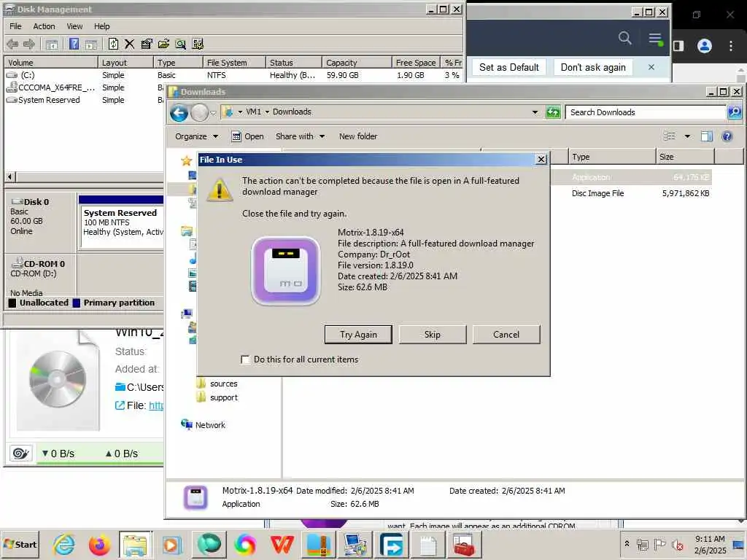The image size is (747, 560).
Task: Expand the address bar history dropdown
Action: pyautogui.click(x=535, y=112)
